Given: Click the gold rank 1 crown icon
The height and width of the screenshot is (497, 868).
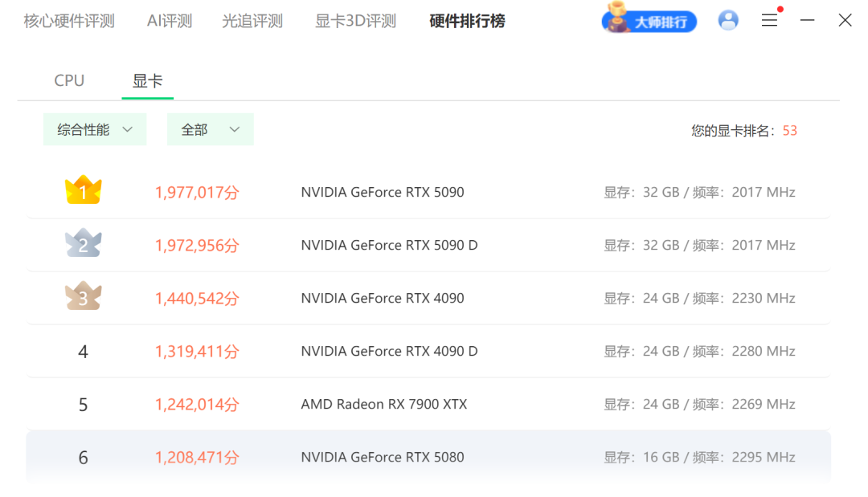Looking at the screenshot, I should pyautogui.click(x=83, y=189).
